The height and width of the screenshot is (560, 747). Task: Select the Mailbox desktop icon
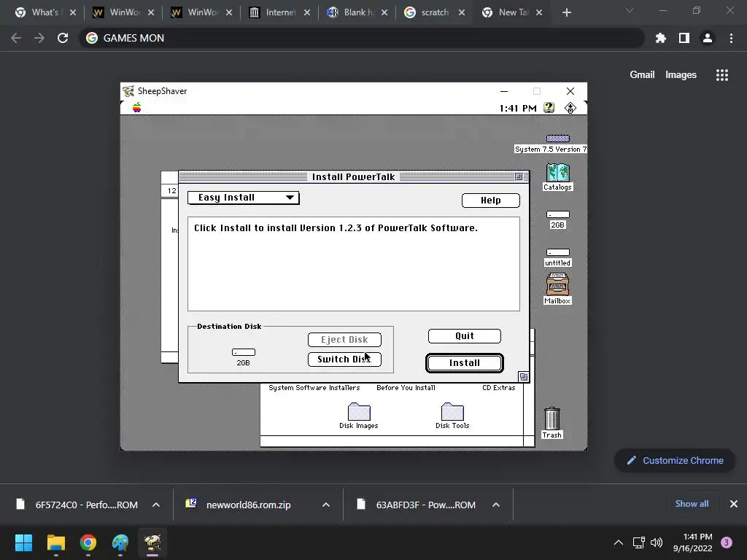coord(557,284)
